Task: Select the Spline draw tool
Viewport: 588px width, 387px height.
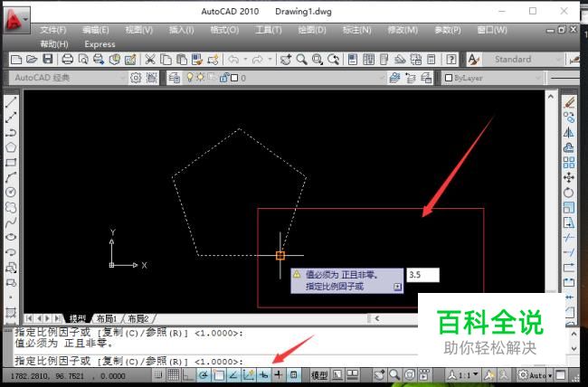Action: [11, 222]
